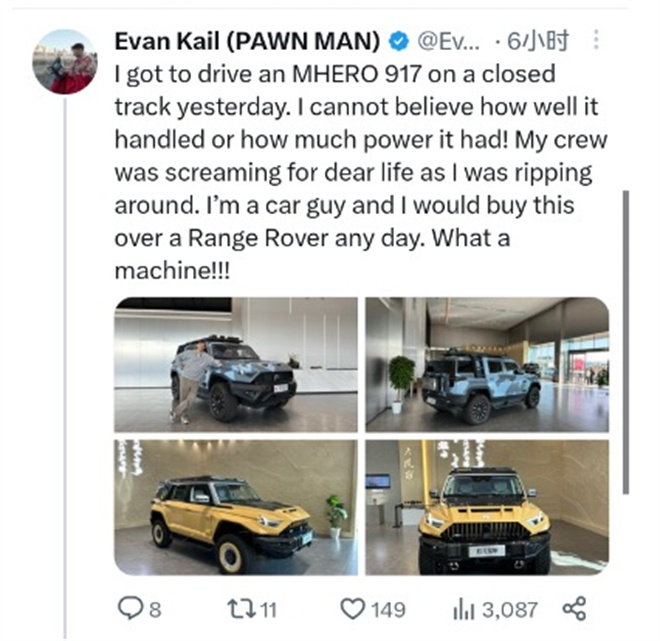Open side-view photo of yellow SUV
The height and width of the screenshot is (641, 660).
[236, 506]
